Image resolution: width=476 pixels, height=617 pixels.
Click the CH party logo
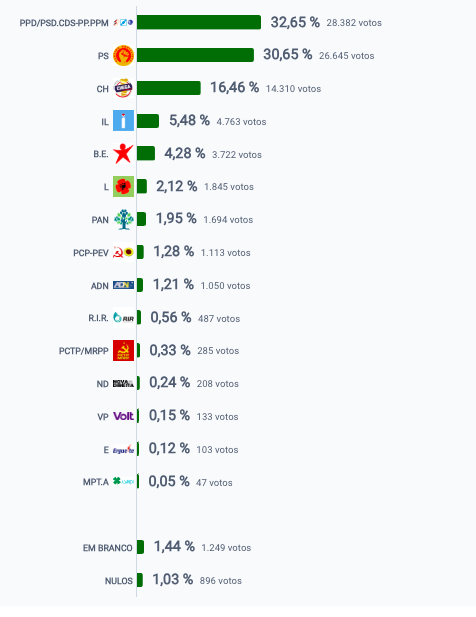pos(123,88)
